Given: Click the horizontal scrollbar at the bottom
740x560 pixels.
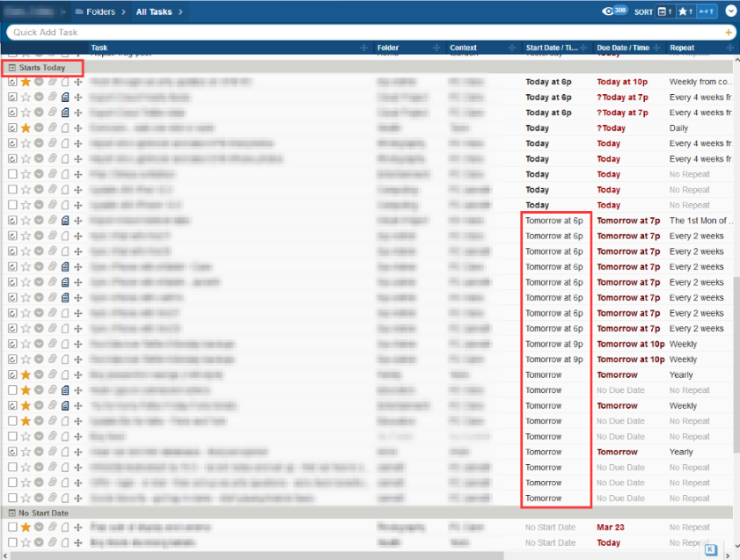Looking at the screenshot, I should [x=257, y=556].
